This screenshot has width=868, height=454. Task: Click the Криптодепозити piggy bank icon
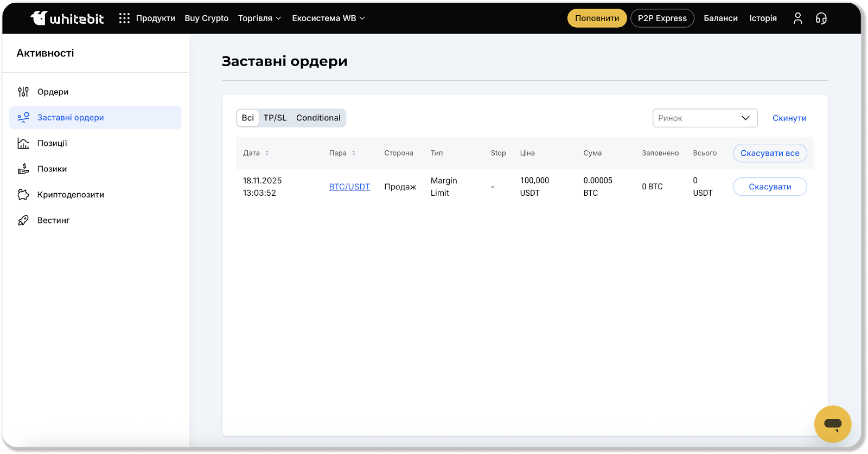23,195
